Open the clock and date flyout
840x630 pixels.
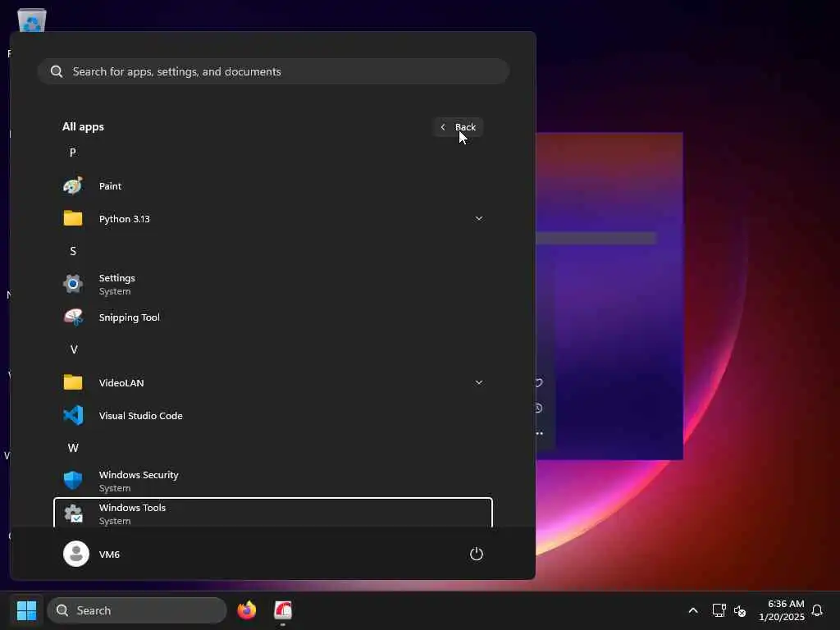tap(782, 610)
